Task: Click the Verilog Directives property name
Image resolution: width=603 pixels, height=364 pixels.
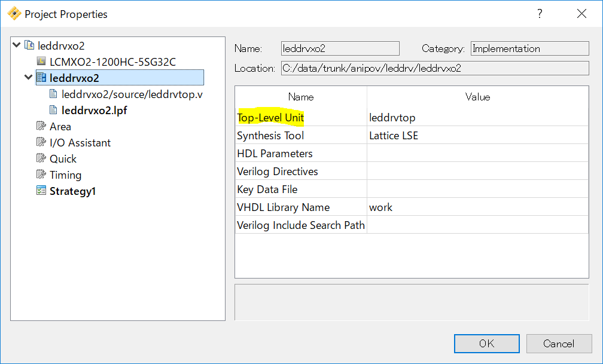Action: click(x=278, y=171)
